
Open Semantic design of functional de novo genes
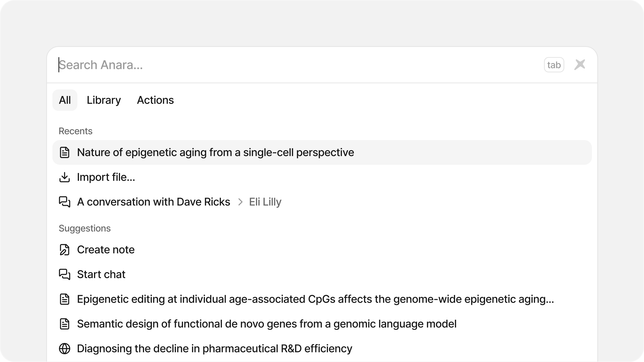(266, 324)
